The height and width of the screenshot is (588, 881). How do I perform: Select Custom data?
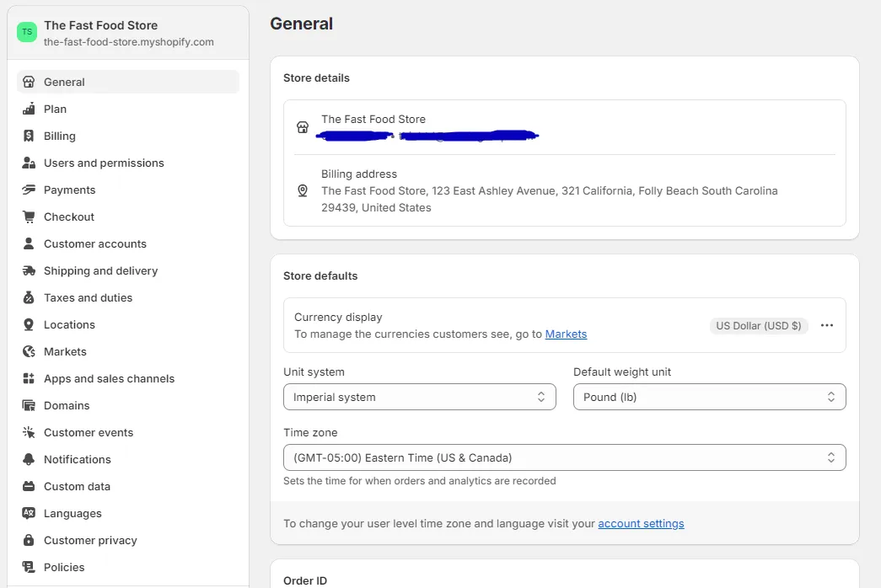[128, 486]
